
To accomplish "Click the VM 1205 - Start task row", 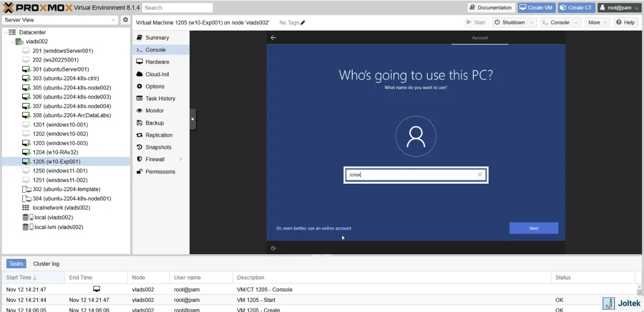I will pyautogui.click(x=319, y=300).
